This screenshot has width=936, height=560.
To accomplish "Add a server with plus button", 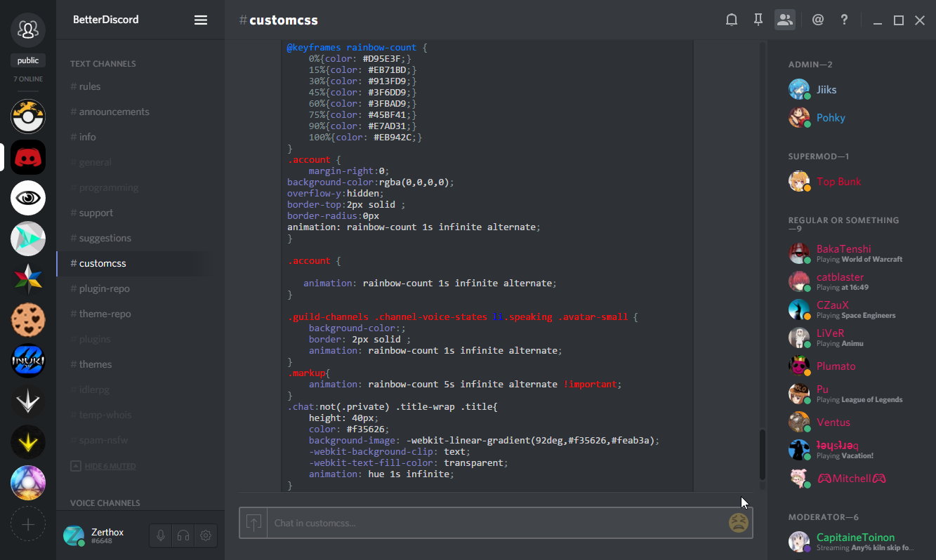I will click(x=28, y=524).
